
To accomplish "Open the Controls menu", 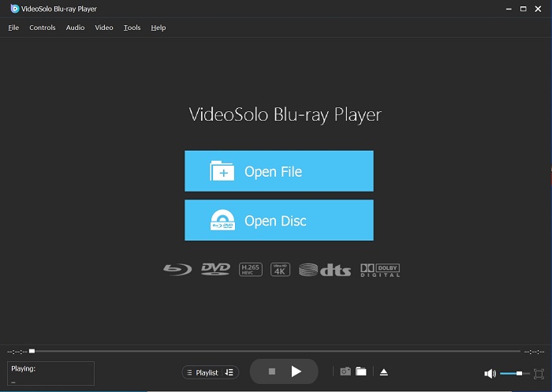I will click(43, 28).
